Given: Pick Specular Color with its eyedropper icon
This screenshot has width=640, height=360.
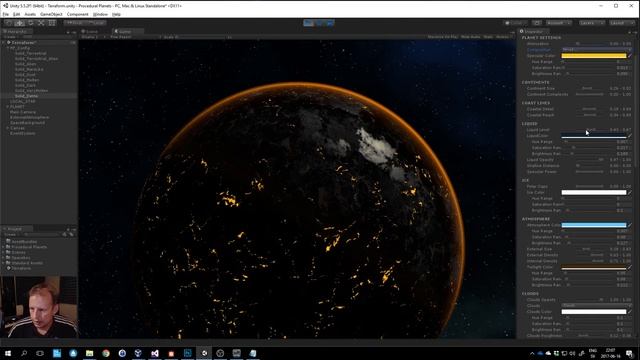Looking at the screenshot, I should click(x=630, y=56).
